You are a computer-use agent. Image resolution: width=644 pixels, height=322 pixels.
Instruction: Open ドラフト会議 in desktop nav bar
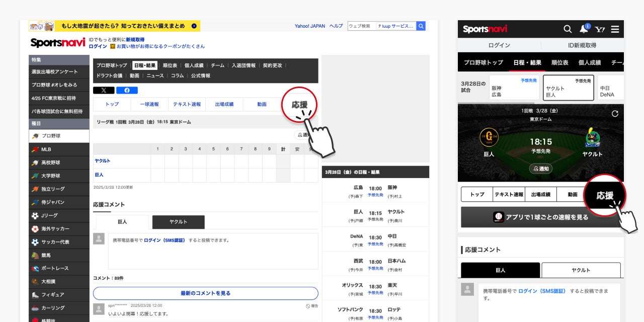click(109, 75)
